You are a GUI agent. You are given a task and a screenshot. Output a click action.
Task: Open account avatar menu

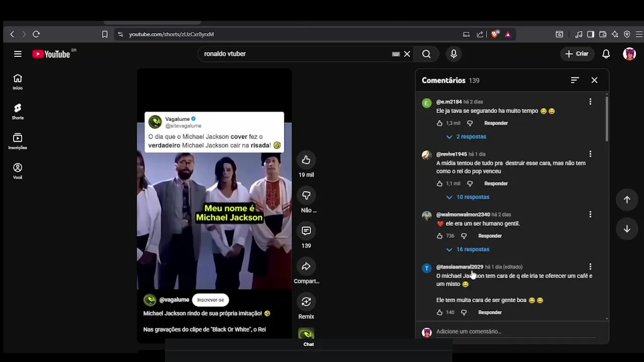[x=629, y=54]
